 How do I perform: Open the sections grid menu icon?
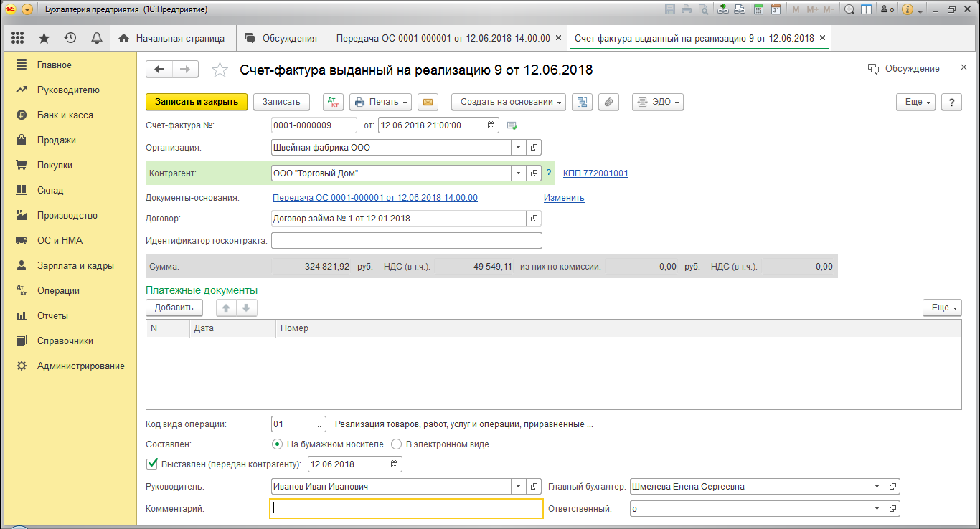point(18,38)
